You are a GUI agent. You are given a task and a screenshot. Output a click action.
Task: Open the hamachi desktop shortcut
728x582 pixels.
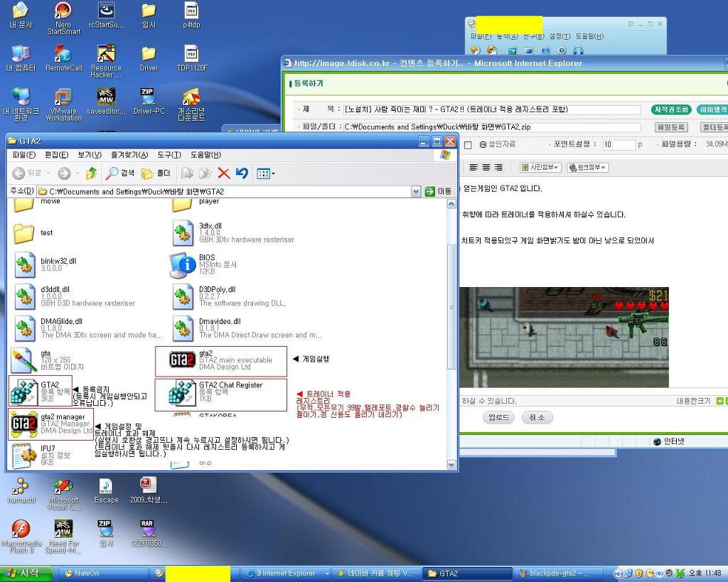point(21,490)
